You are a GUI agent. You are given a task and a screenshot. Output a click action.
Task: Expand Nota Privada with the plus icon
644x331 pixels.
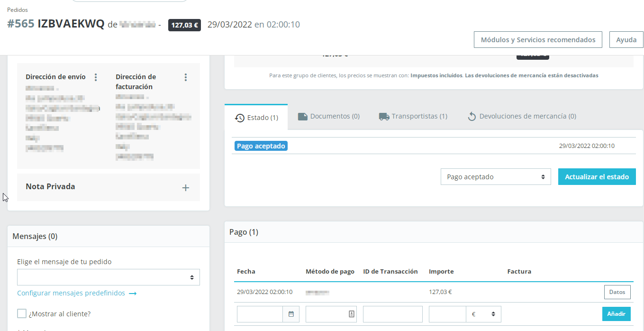186,188
